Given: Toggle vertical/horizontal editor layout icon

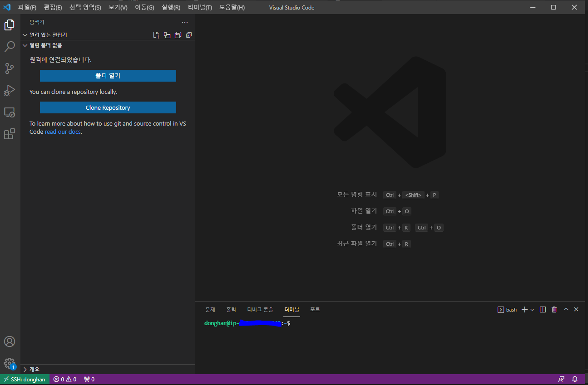Looking at the screenshot, I should pos(167,35).
